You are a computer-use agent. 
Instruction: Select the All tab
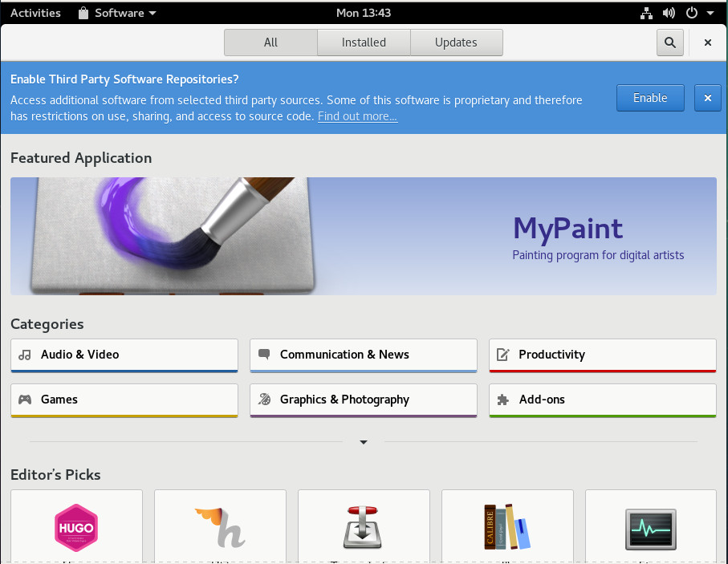point(270,43)
